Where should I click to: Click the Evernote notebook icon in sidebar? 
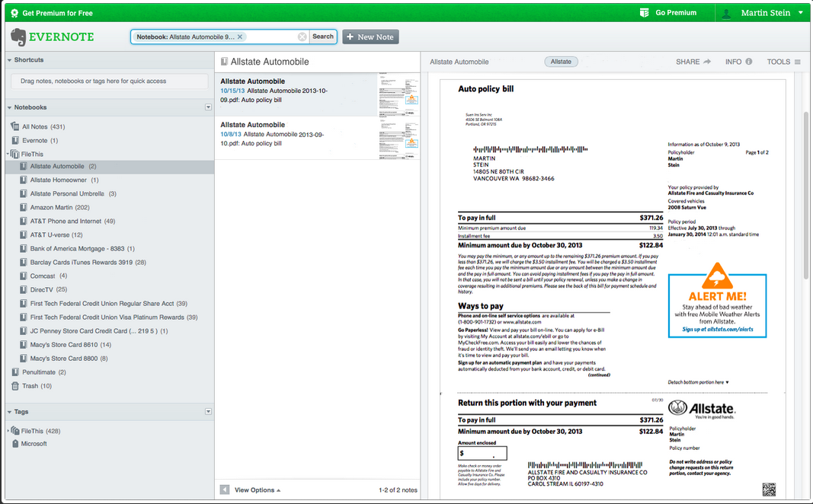15,140
